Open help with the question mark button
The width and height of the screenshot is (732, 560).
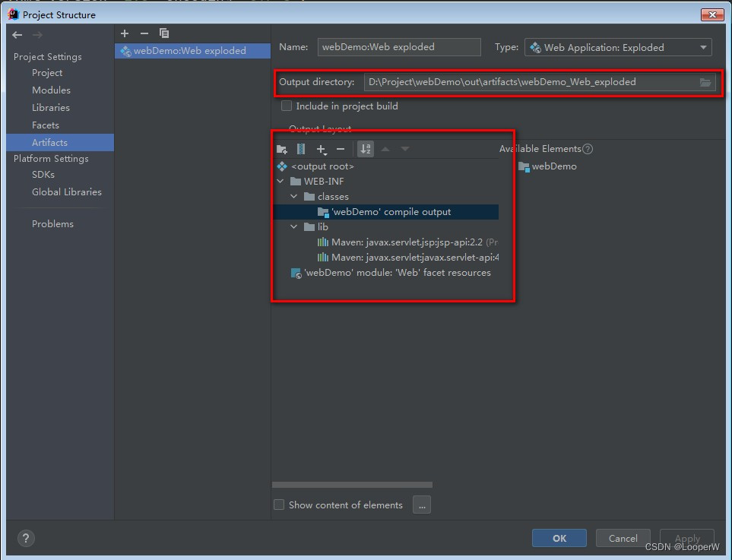point(26,538)
